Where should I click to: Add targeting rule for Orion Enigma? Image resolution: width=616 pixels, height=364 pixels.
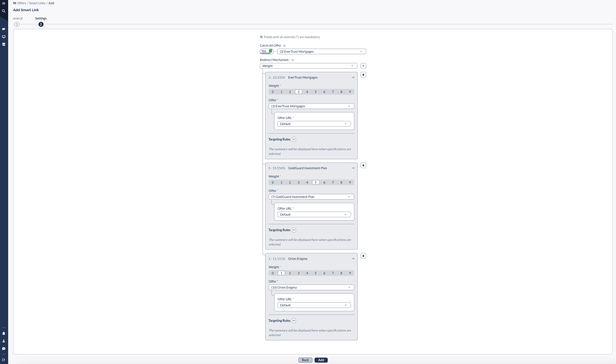click(294, 321)
